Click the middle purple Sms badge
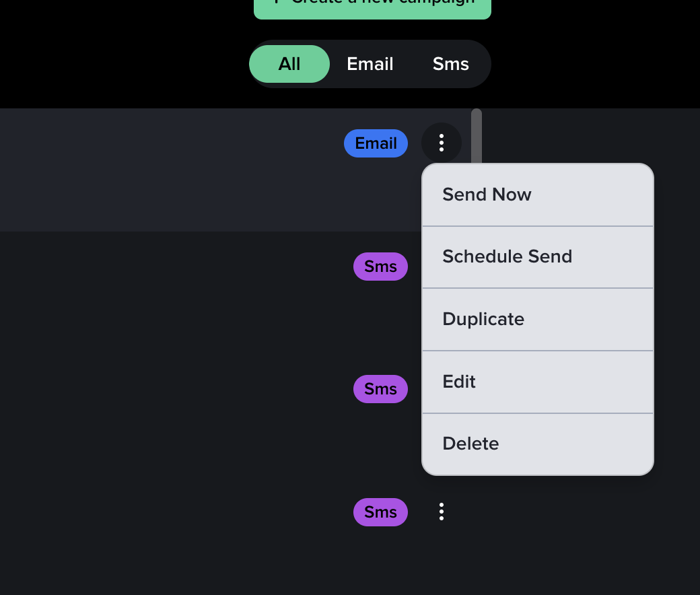Screen dimensions: 700x595 [x=380, y=389]
